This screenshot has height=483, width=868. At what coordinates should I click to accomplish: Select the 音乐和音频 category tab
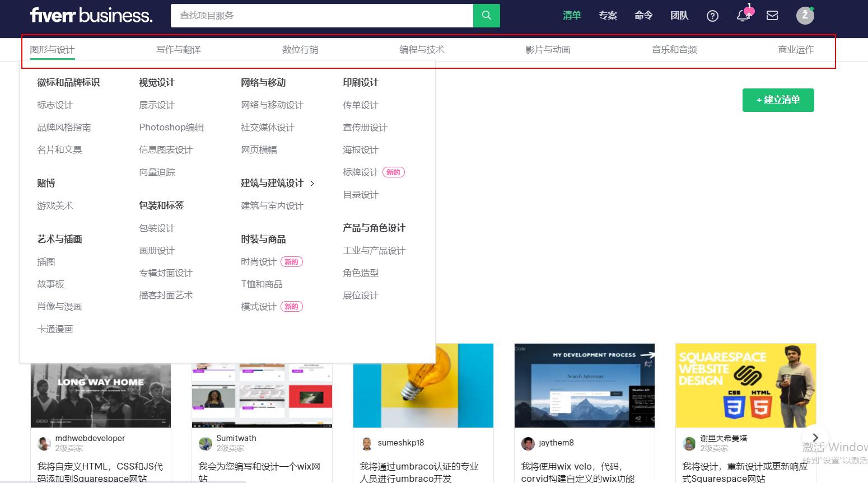point(674,49)
